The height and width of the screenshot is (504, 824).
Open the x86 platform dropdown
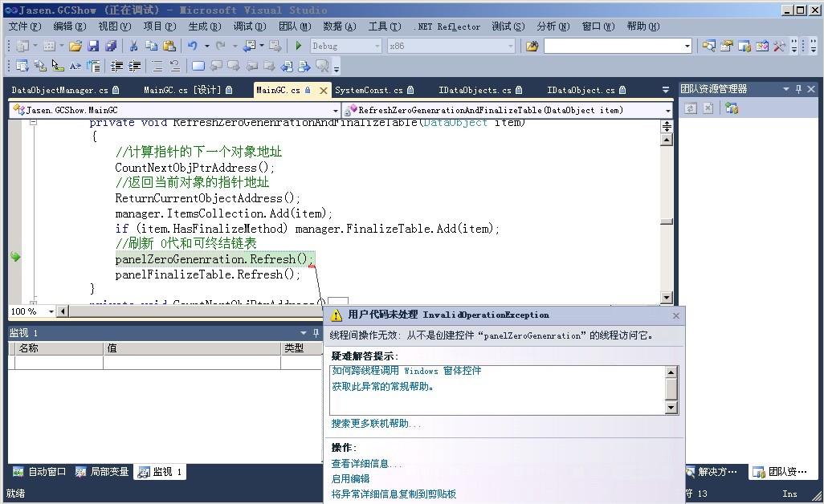pyautogui.click(x=510, y=47)
